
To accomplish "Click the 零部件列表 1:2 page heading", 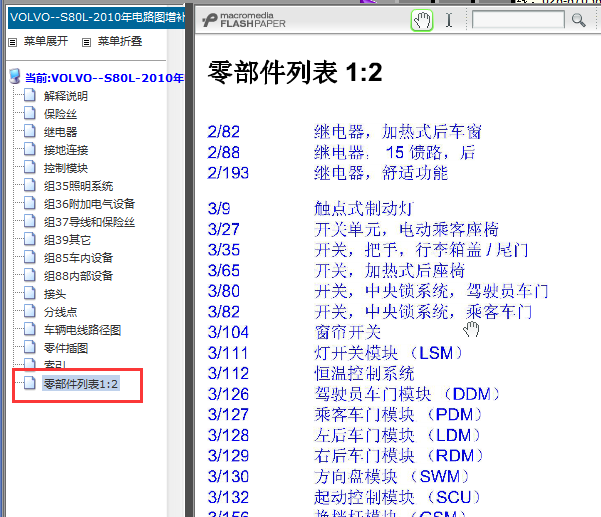I will (x=295, y=72).
